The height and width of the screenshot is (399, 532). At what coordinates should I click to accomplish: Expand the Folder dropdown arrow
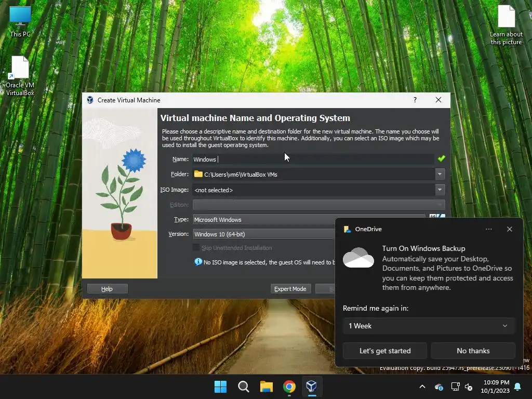[440, 175]
